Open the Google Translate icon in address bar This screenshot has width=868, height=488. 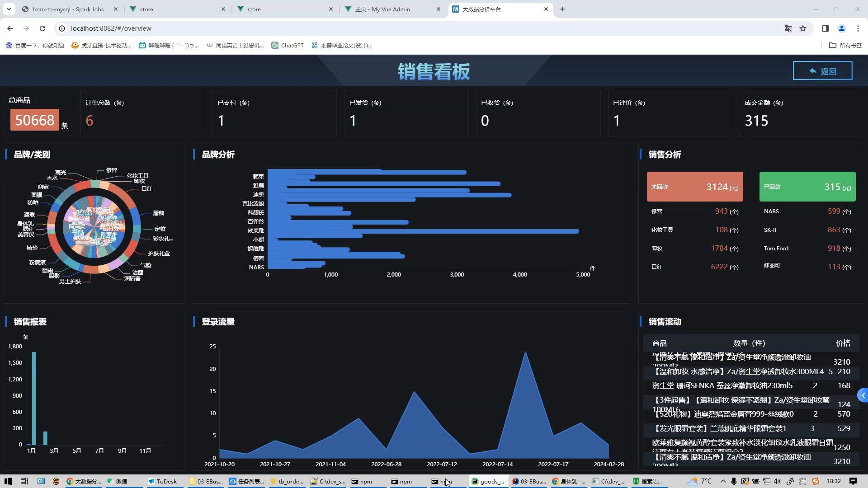tap(788, 28)
